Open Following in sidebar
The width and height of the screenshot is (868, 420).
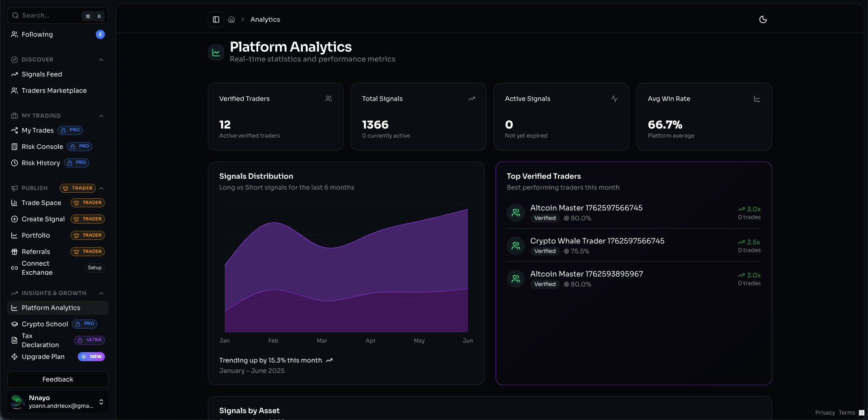point(58,34)
